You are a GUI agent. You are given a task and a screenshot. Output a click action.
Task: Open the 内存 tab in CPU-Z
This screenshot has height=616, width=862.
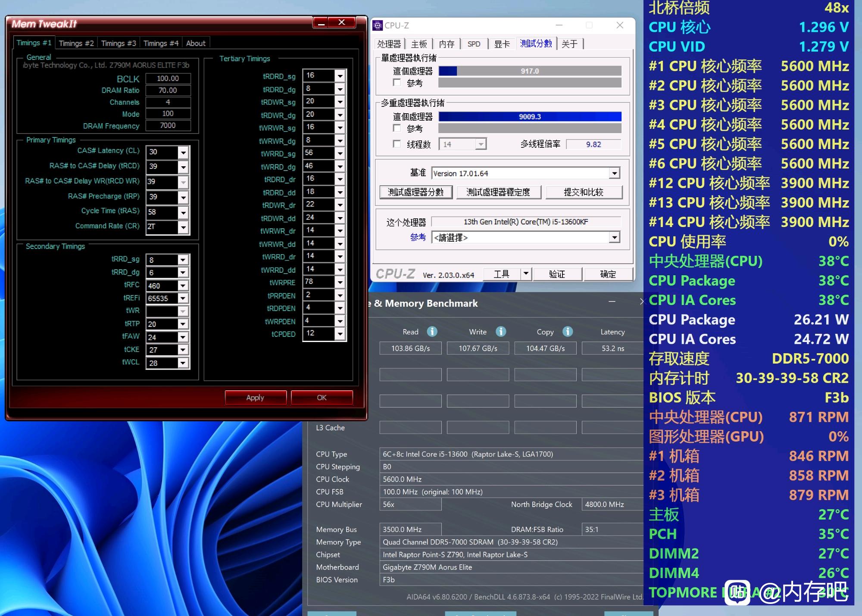pyautogui.click(x=447, y=44)
